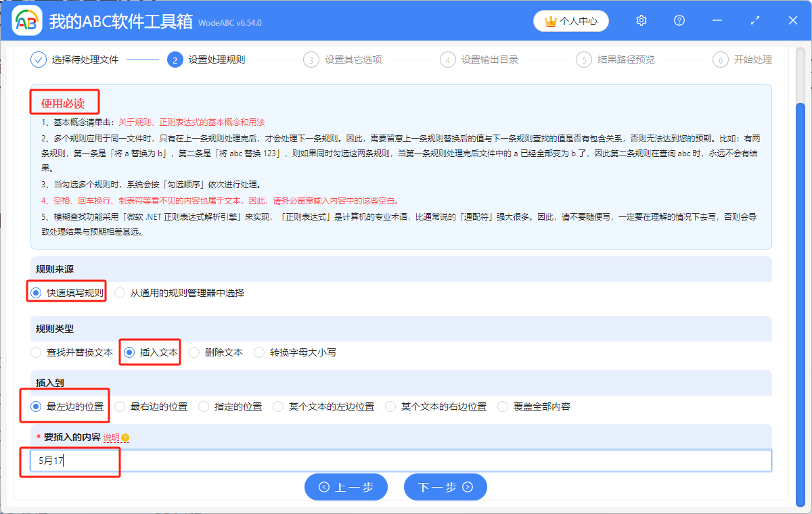Enable 从通用的规则管理器中选择 option
The width and height of the screenshot is (812, 514).
point(120,291)
